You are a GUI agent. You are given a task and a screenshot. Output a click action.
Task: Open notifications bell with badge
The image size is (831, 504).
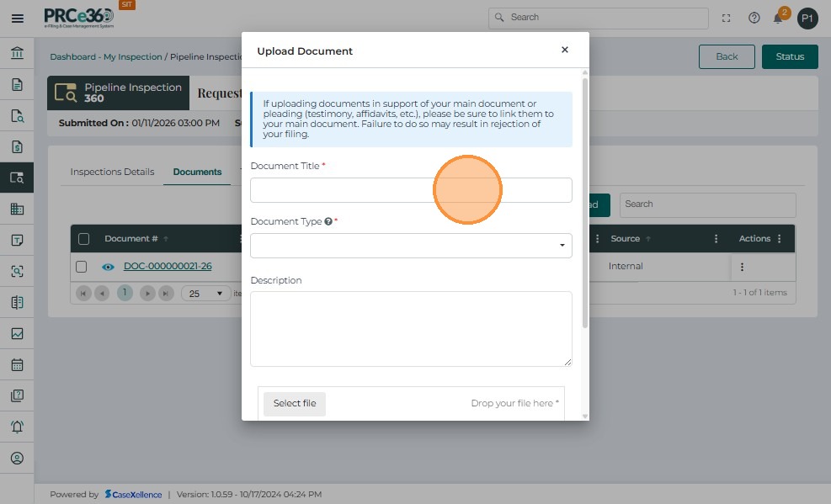[780, 17]
